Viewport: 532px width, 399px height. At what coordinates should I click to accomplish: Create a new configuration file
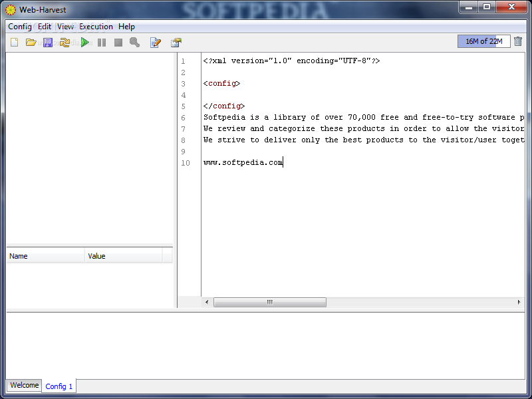pos(14,43)
